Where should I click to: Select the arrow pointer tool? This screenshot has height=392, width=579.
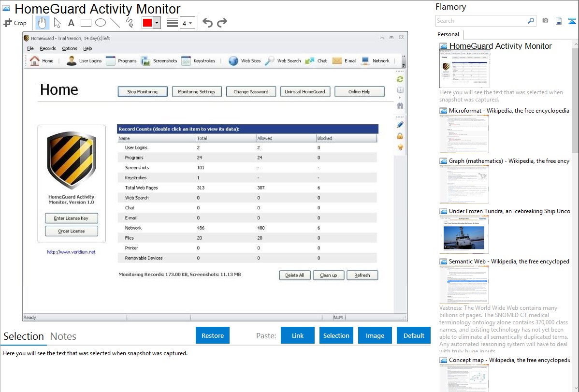[57, 23]
